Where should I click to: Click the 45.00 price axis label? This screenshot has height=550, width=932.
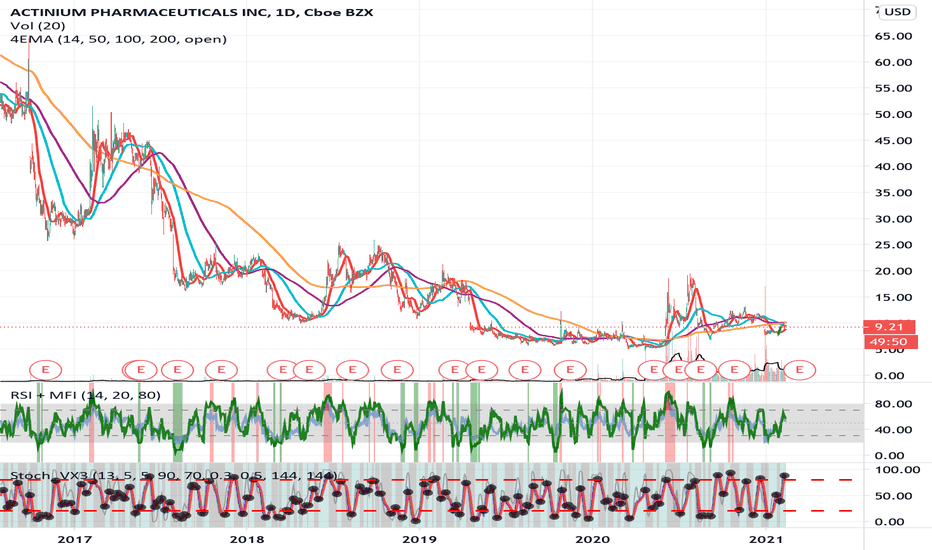point(893,141)
